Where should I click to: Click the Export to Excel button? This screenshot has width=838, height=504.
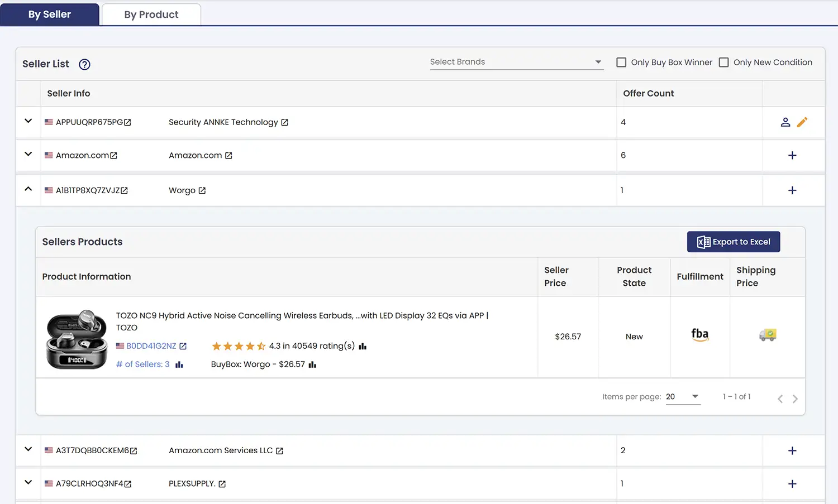(x=733, y=242)
